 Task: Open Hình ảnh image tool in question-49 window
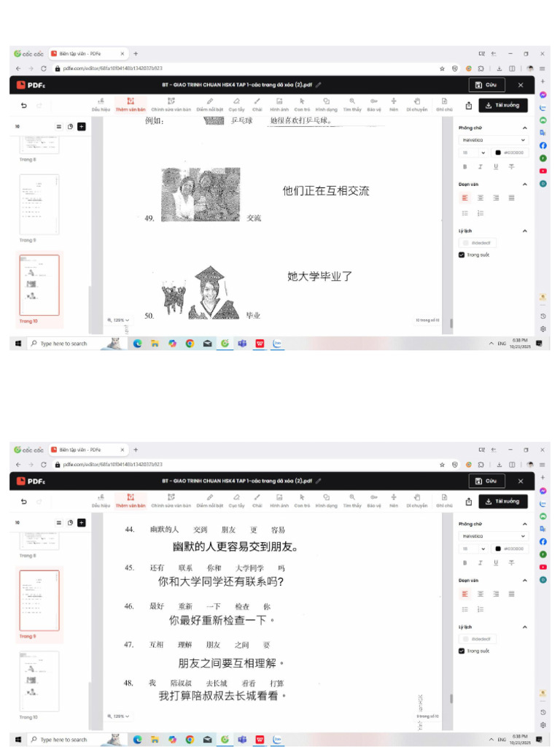279,104
